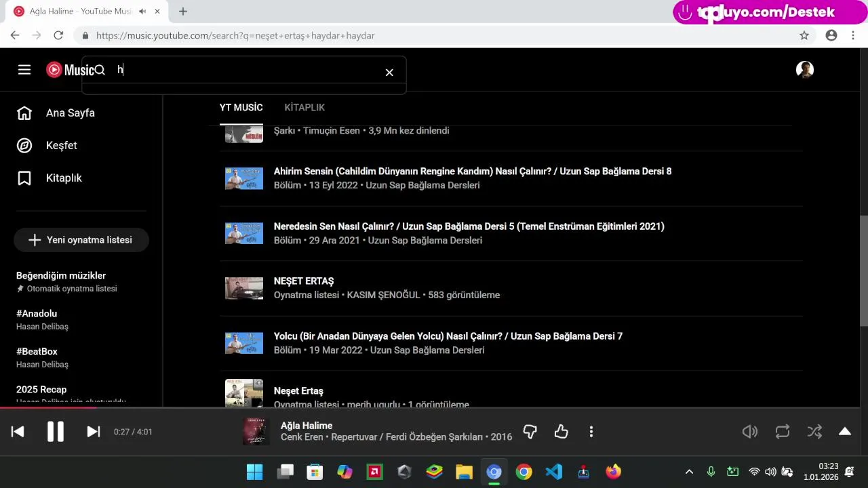Click the browser address bar URL

pyautogui.click(x=235, y=35)
